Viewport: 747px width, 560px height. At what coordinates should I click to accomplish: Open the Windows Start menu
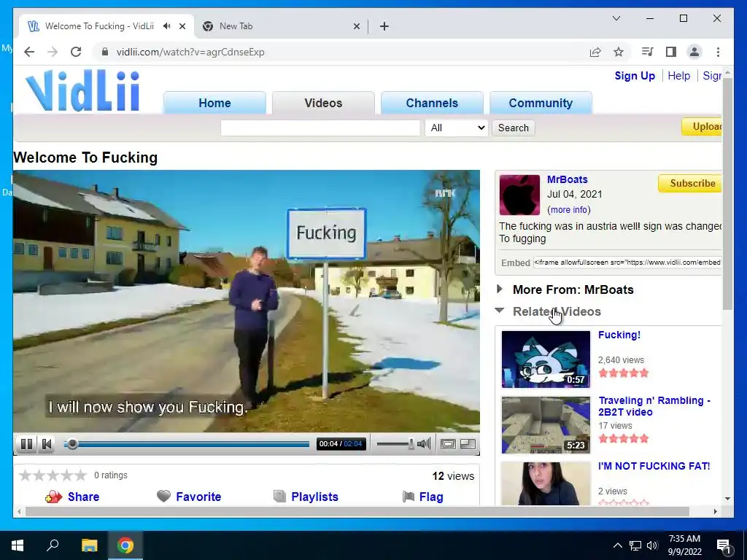pyautogui.click(x=18, y=545)
